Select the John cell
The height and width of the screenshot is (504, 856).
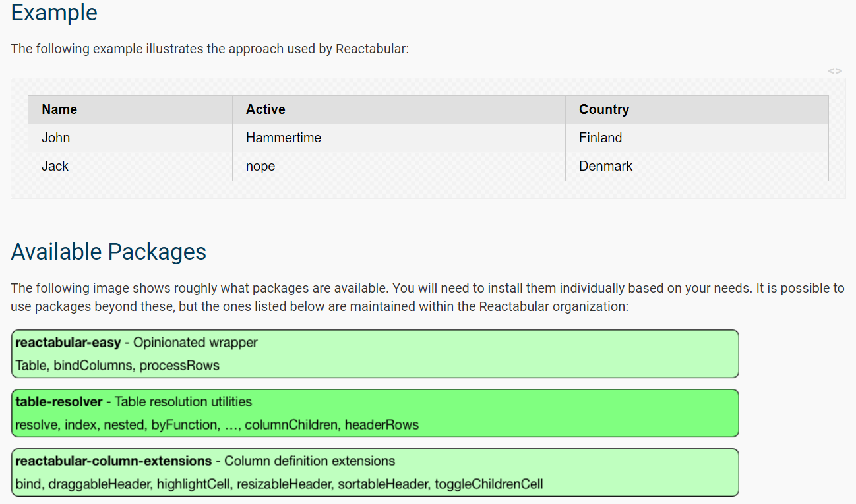coord(131,138)
